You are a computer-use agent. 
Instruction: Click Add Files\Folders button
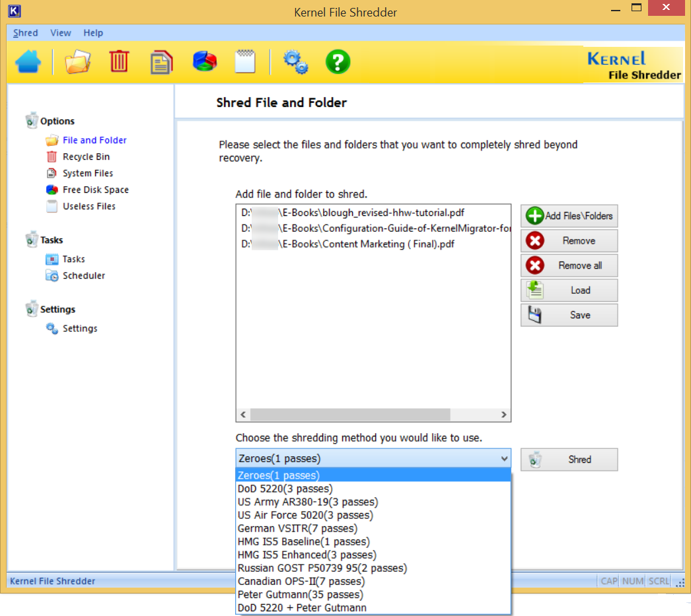click(569, 216)
